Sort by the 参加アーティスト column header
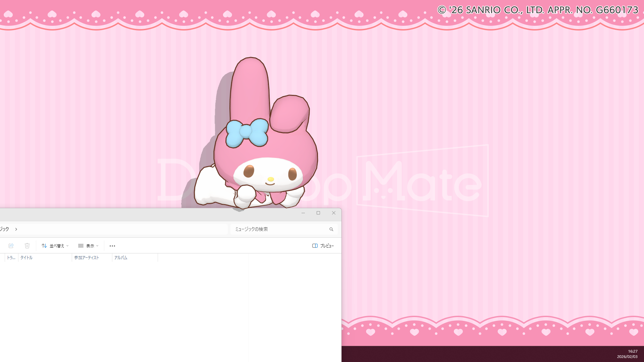The image size is (644, 362). (86, 258)
